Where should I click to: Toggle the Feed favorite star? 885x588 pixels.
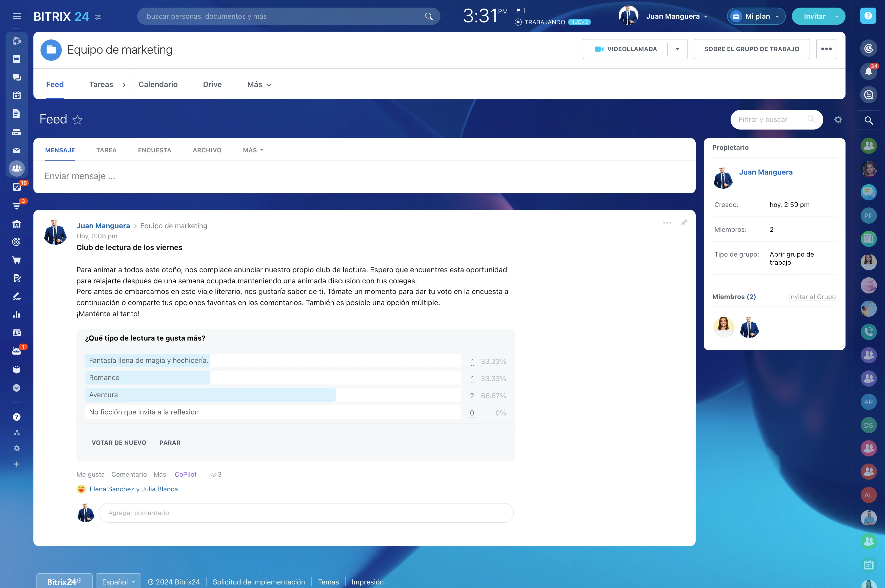[77, 120]
